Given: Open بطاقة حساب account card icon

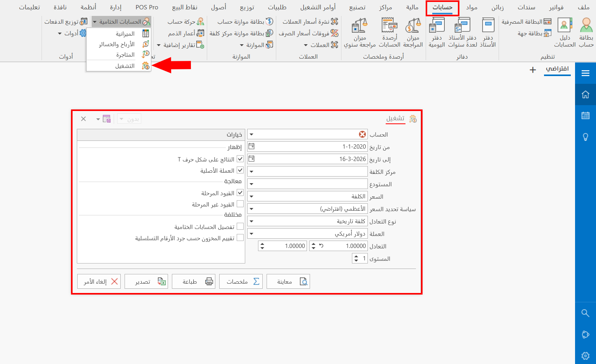Looking at the screenshot, I should (x=586, y=33).
